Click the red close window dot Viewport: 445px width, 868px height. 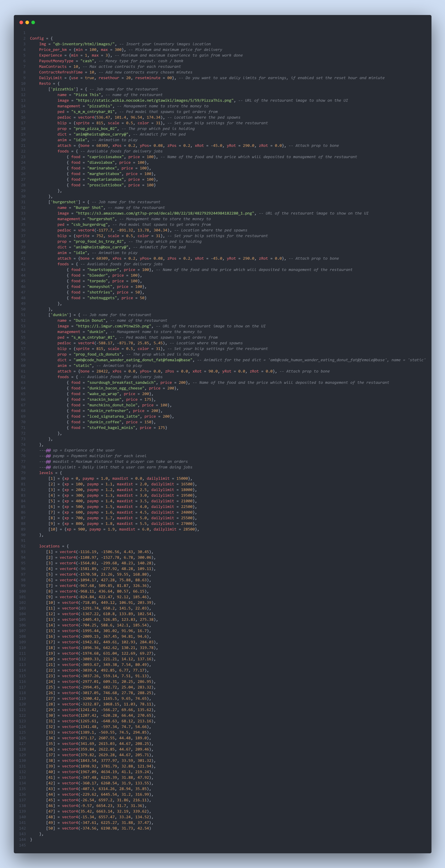tap(21, 22)
